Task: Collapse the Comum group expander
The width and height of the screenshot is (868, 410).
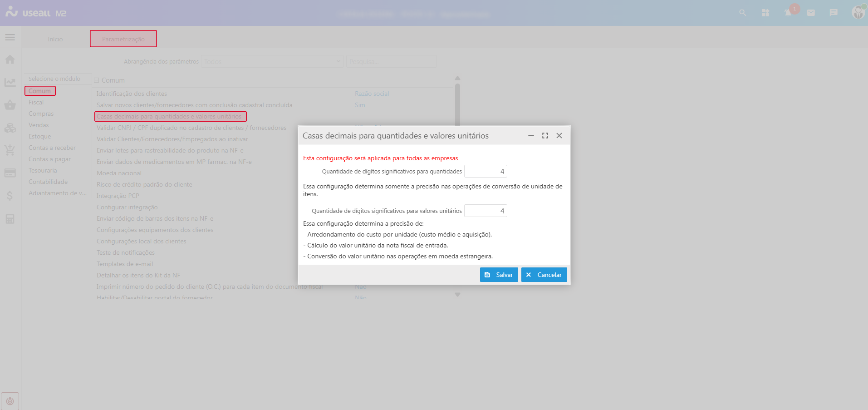Action: tap(96, 80)
